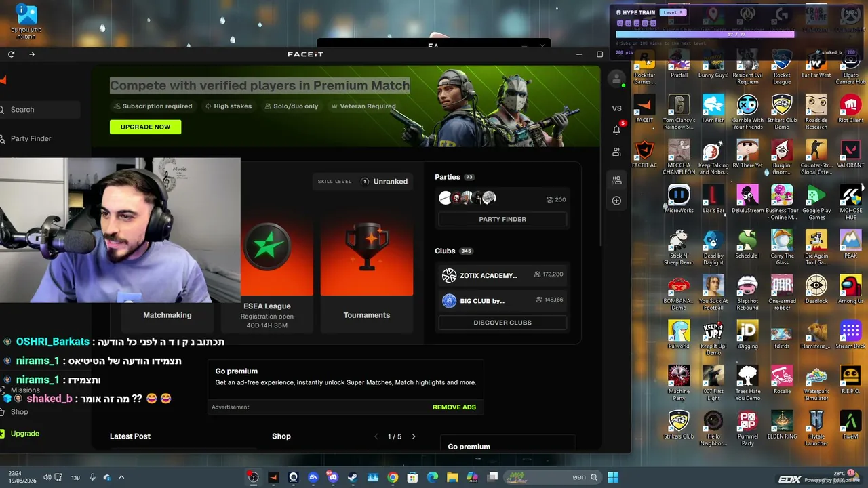
Task: Launch the Riot Client desktop icon
Action: coord(850,108)
